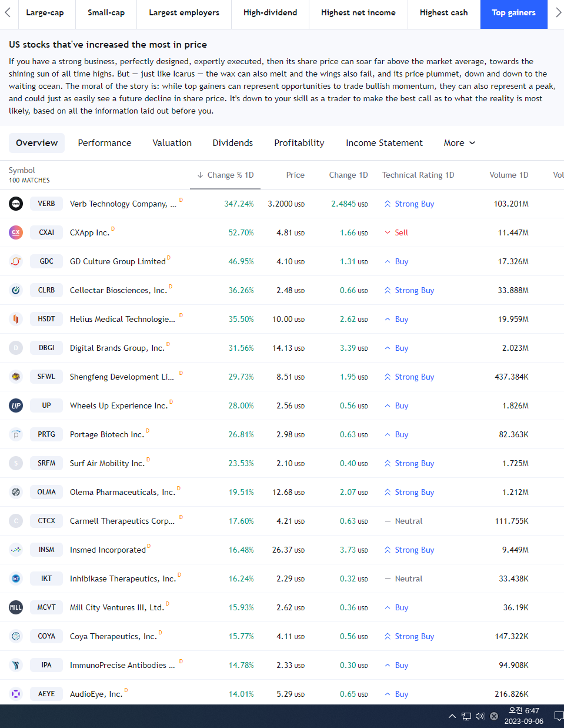Click the Carmell Therapeutics logo icon

[16, 521]
